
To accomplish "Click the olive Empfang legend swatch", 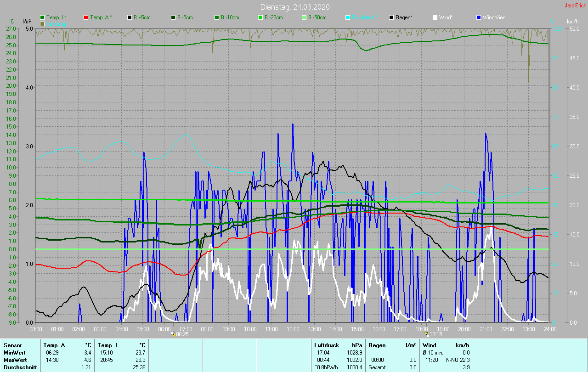I will pyautogui.click(x=43, y=23).
